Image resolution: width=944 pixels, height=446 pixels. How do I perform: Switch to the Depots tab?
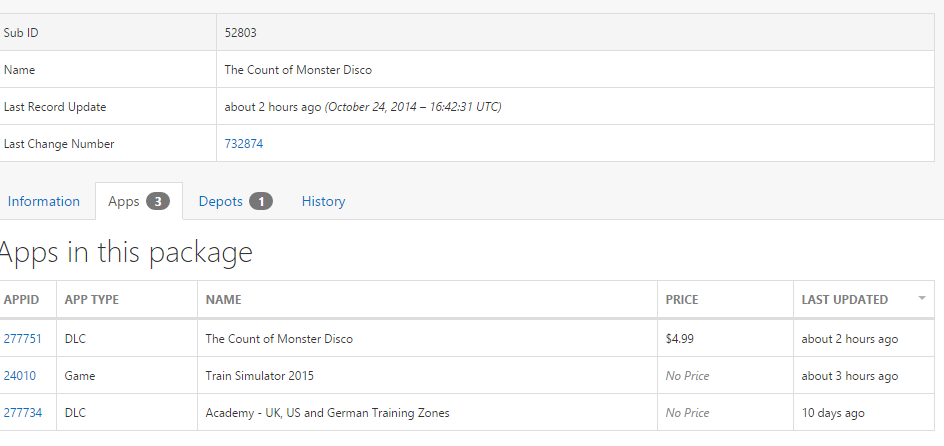point(221,201)
